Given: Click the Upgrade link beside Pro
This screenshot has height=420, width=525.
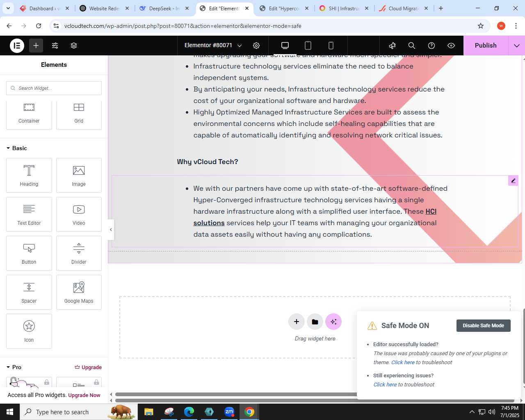Looking at the screenshot, I should [x=88, y=367].
